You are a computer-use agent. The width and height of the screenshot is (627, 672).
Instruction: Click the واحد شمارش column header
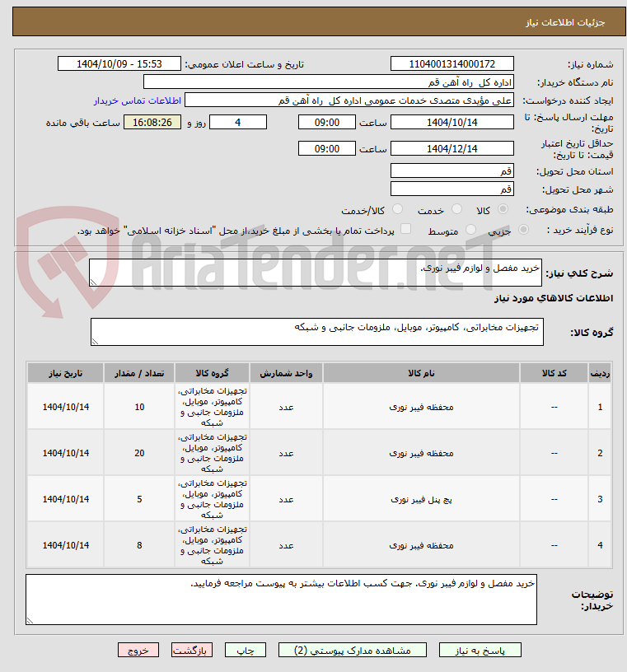[x=286, y=373]
